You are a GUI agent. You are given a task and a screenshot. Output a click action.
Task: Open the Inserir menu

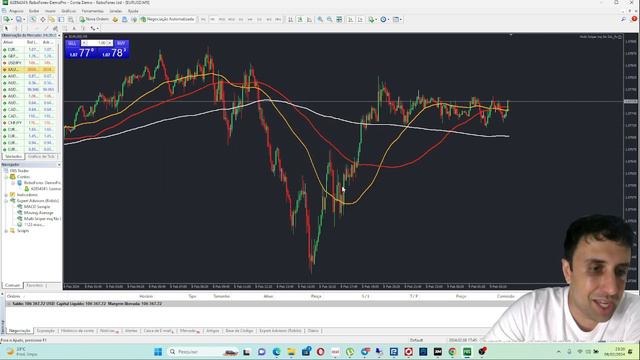pos(50,11)
